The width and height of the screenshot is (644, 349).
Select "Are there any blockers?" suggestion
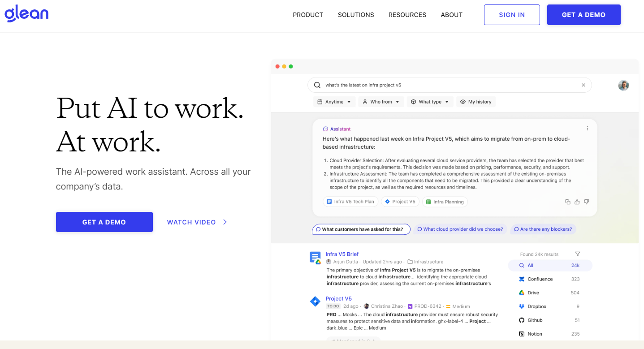pos(543,229)
